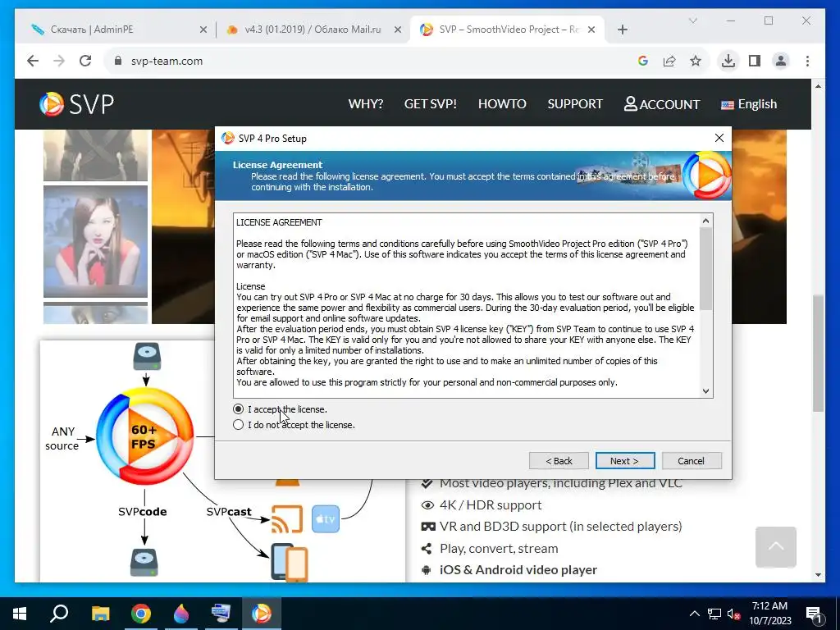Screen dimensions: 840x630
Task: Open the WHY? menu item
Action: coord(366,104)
